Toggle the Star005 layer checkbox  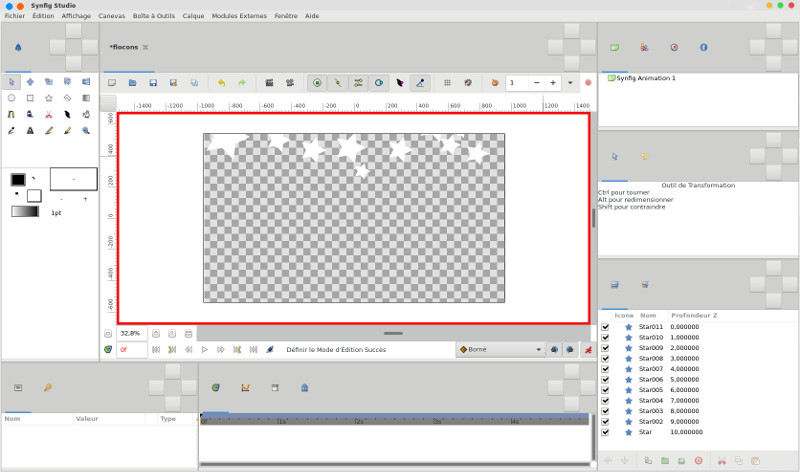point(605,390)
